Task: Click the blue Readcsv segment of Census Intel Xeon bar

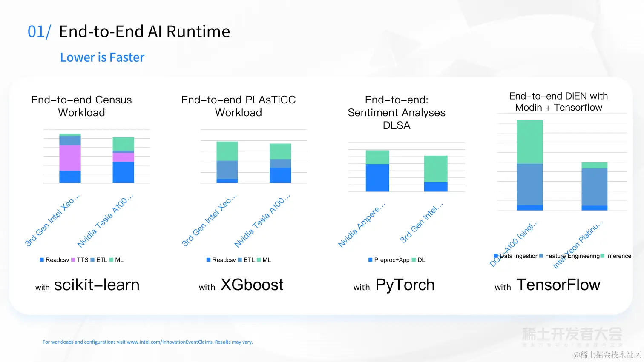Action: (70, 177)
